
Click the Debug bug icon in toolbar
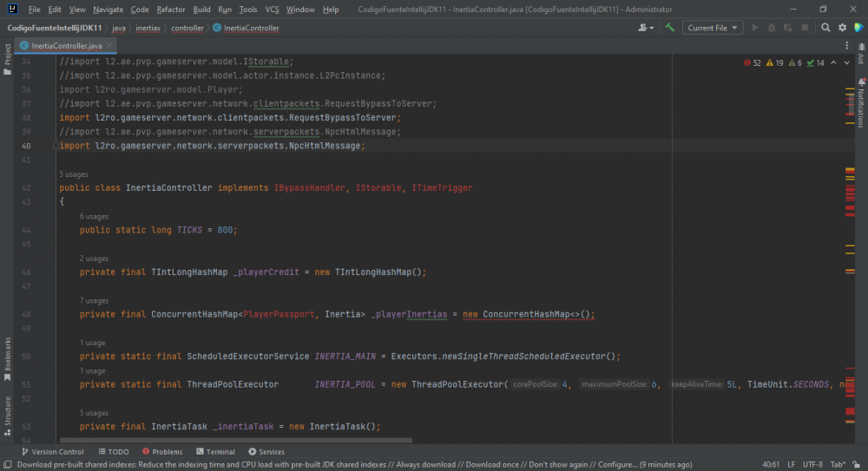(x=770, y=28)
